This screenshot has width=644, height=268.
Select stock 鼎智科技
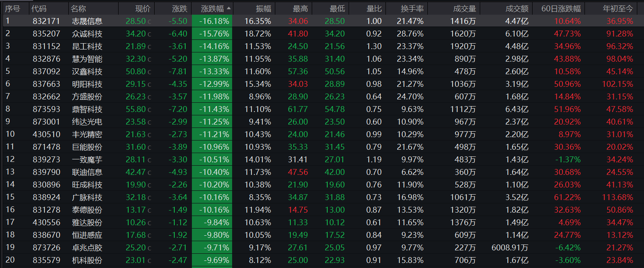pos(87,109)
